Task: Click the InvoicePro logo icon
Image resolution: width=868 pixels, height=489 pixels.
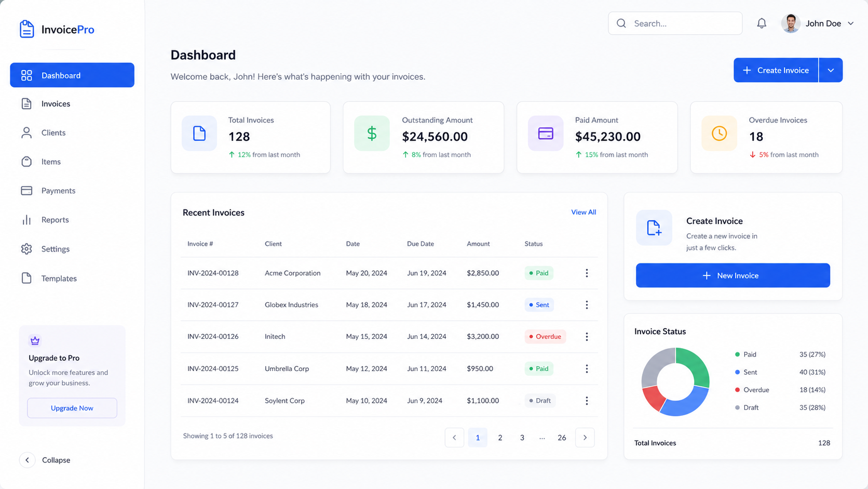Action: [x=26, y=29]
